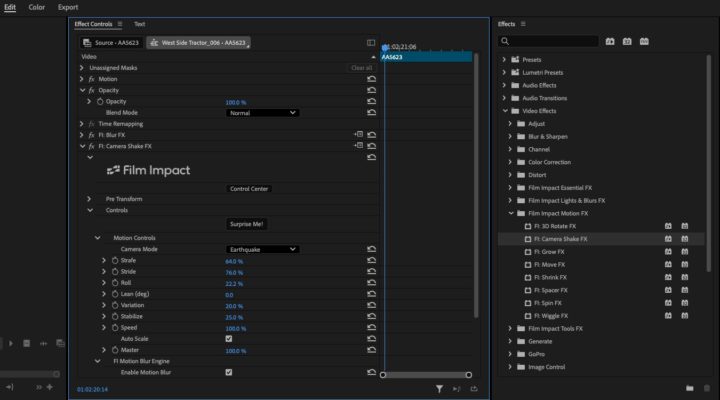This screenshot has height=400, width=720.
Task: Click the AA5623 clip bar in mini timeline
Action: pos(426,57)
